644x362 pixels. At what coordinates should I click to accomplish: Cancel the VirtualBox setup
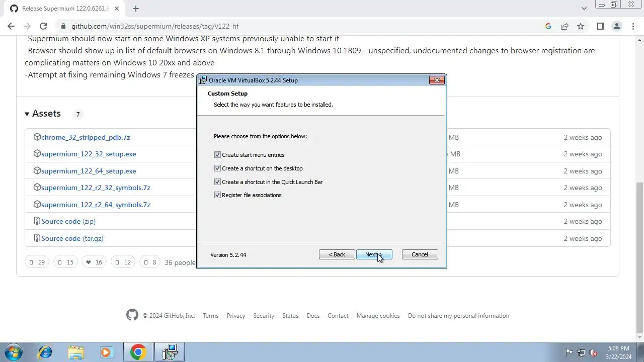pyautogui.click(x=420, y=254)
